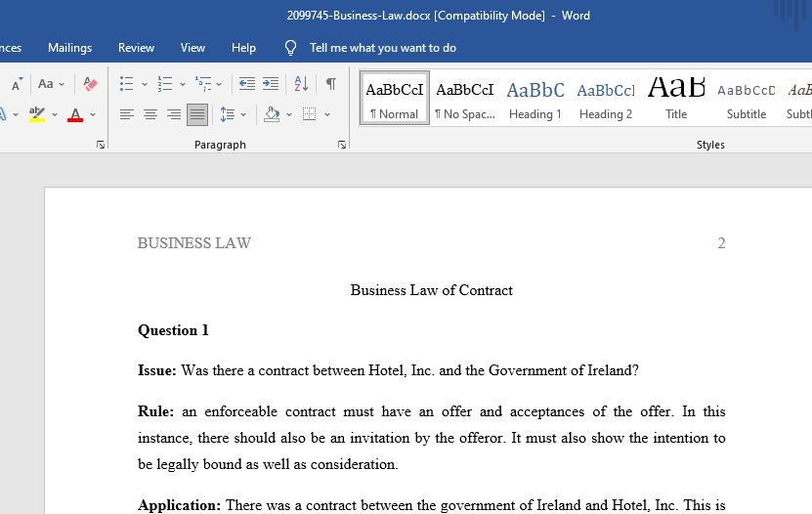Click the Multilevel List icon
The height and width of the screenshot is (514, 812).
pyautogui.click(x=203, y=83)
